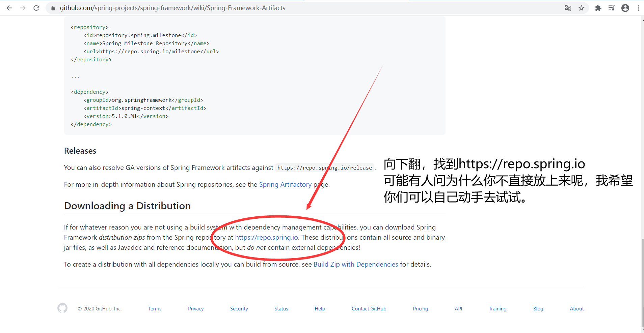Open the https://repo.spring.io link
The image size is (644, 333).
(x=267, y=237)
